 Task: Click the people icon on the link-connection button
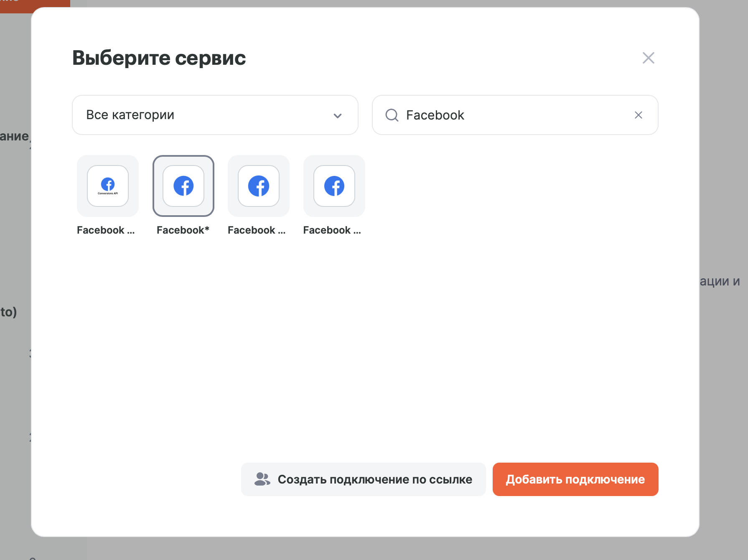coord(262,479)
